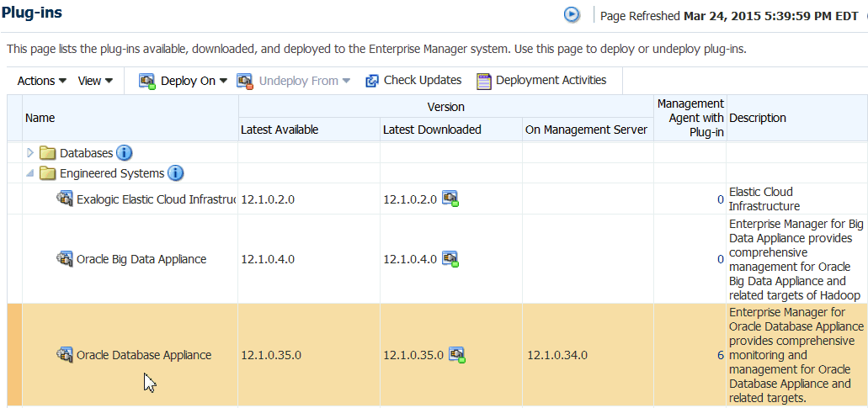Click the Oracle Big Data Appliance plug-in icon
868x408 pixels.
point(65,259)
